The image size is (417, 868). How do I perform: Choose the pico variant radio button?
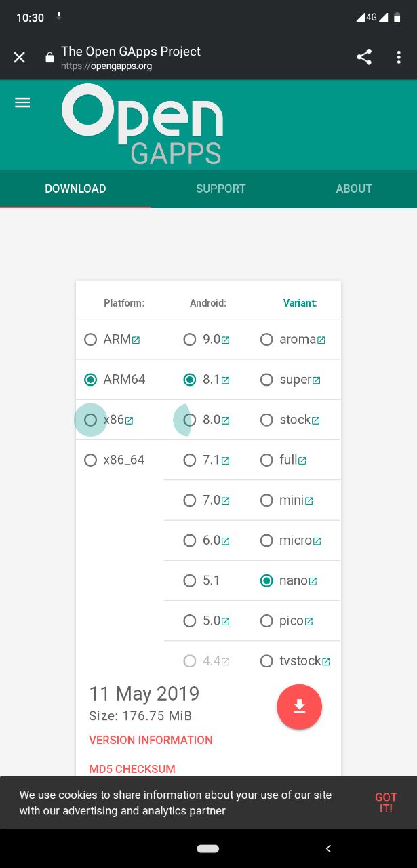tap(266, 620)
